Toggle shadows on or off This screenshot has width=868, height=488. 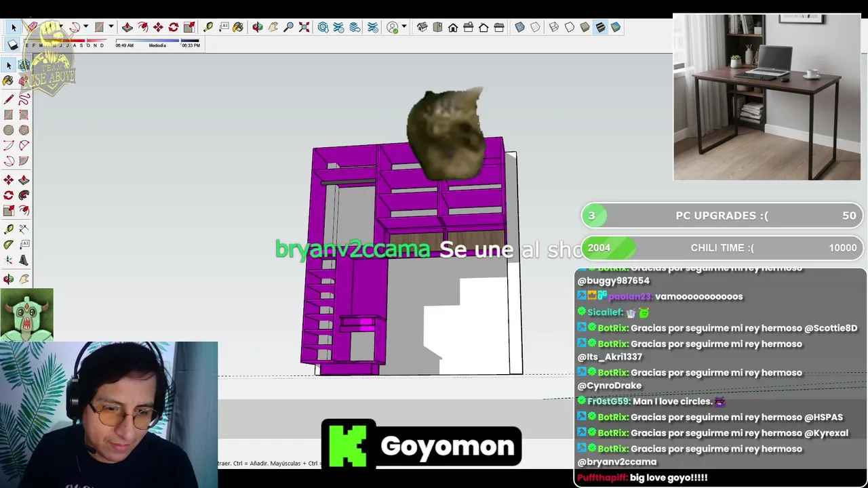pyautogui.click(x=12, y=45)
